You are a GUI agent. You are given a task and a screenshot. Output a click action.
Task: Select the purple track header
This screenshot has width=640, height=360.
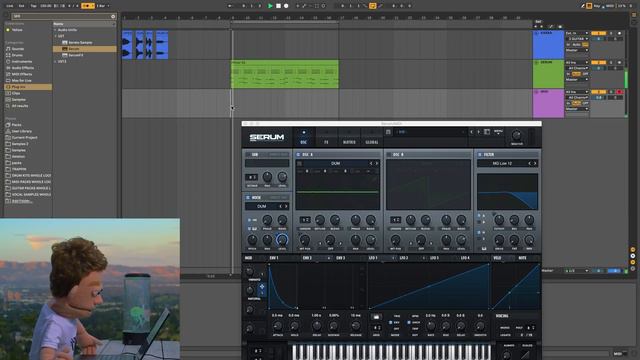pos(548,104)
